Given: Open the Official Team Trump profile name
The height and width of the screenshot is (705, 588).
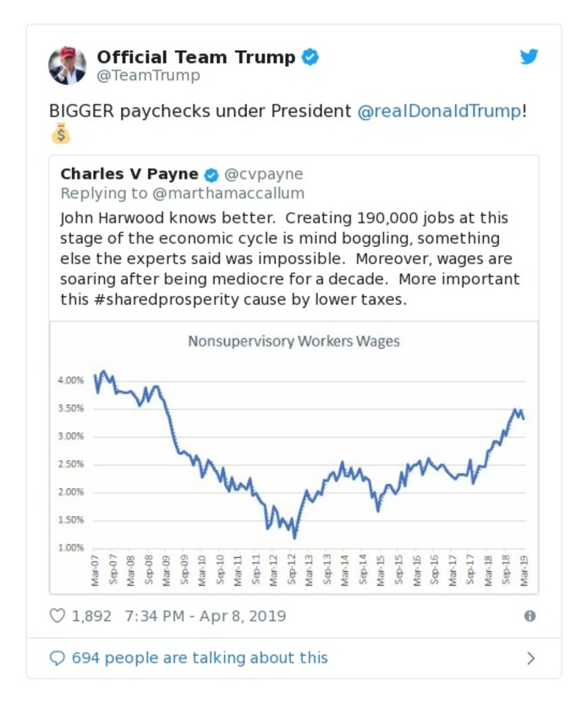Looking at the screenshot, I should coord(196,57).
